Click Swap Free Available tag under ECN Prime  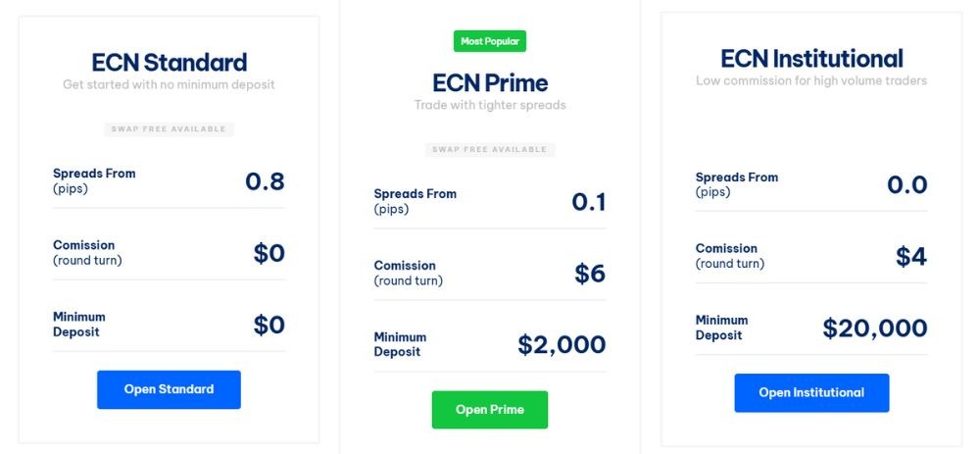[490, 150]
